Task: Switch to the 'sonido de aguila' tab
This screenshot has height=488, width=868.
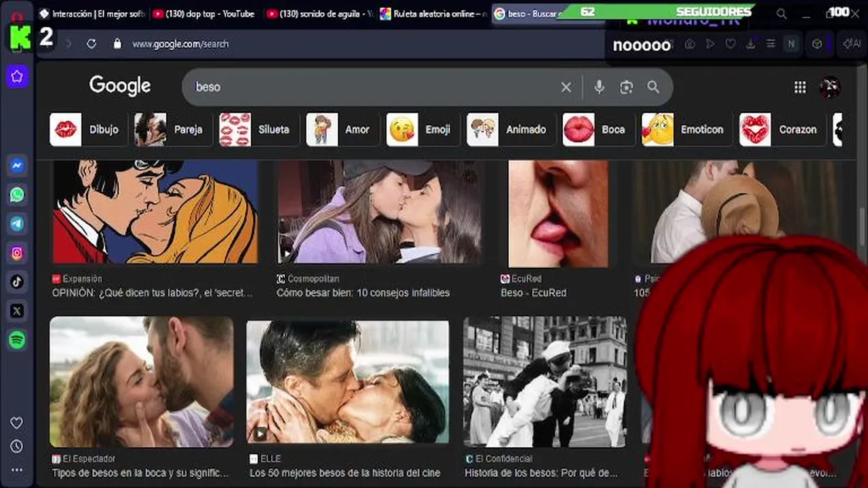Action: click(319, 14)
